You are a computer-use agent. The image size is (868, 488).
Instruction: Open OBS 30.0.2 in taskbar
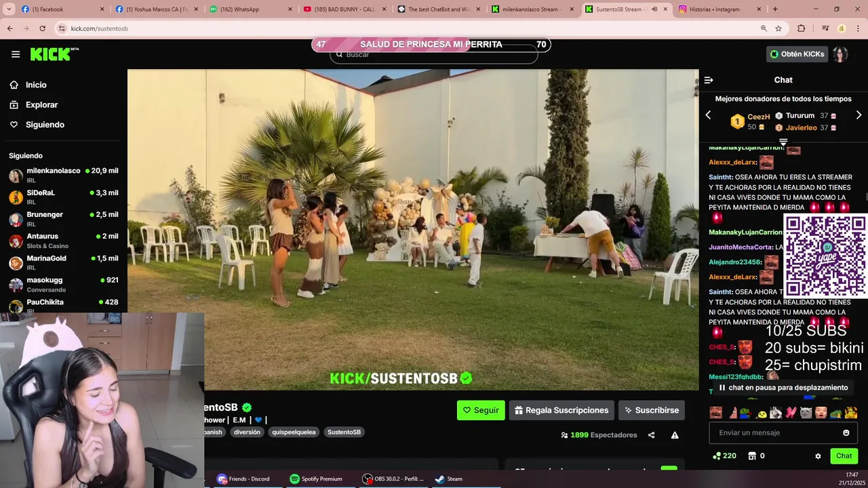coord(393,479)
